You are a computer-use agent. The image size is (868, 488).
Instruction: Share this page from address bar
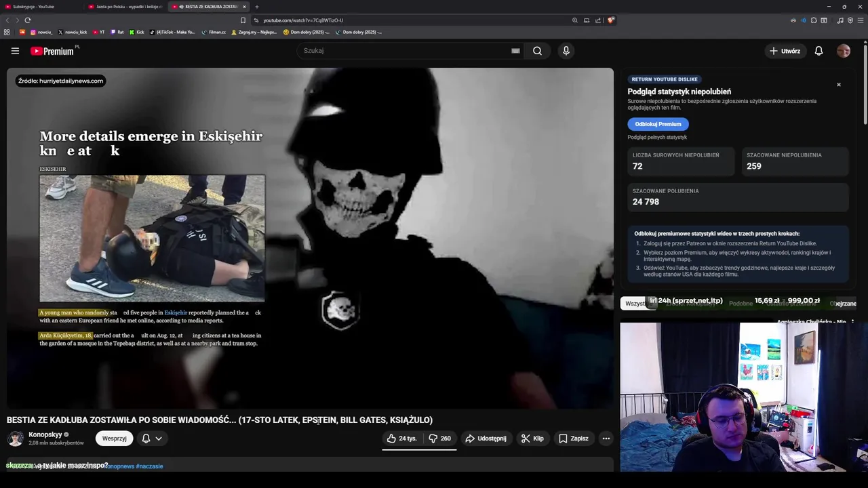pos(598,20)
